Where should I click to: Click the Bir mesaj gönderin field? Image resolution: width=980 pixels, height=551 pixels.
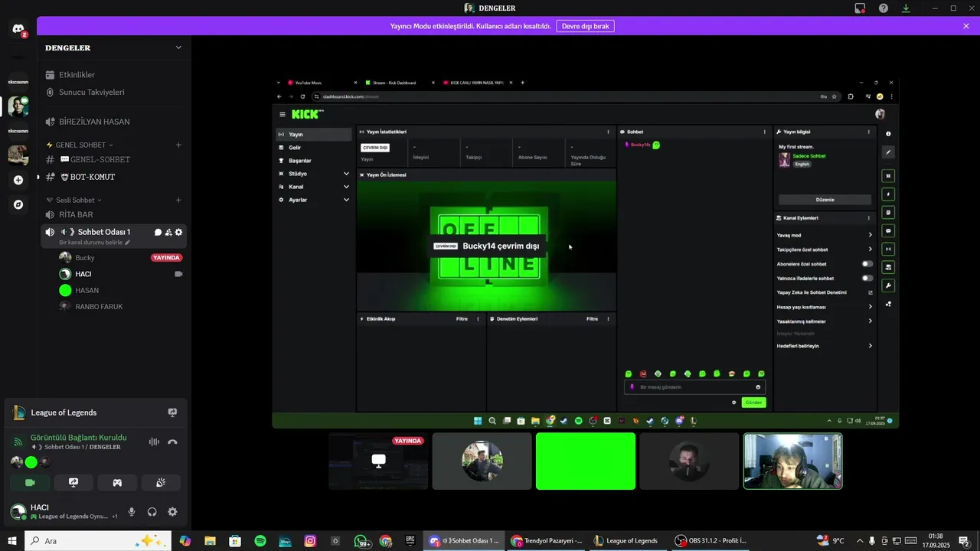tap(694, 387)
